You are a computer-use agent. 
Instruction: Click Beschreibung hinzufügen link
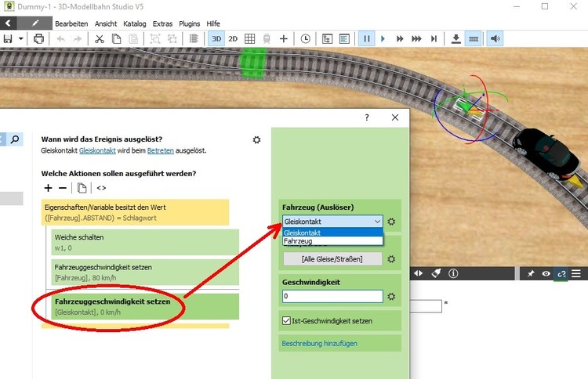point(320,344)
